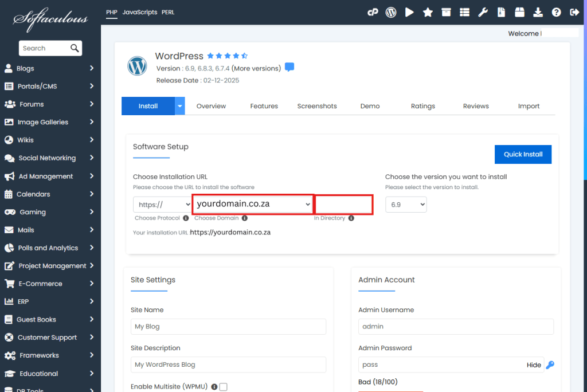Switch to the Screenshots tab
Screen dimensions: 587x392
(x=317, y=106)
